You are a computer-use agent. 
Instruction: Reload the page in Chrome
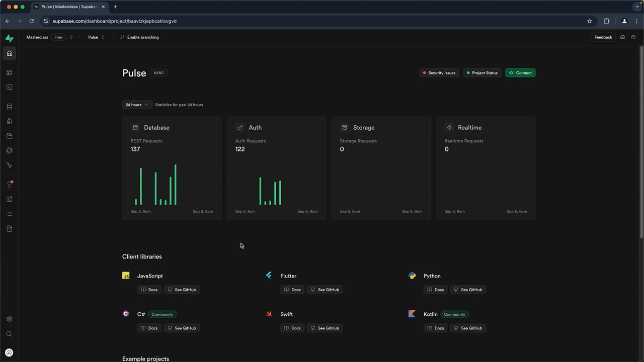point(31,21)
